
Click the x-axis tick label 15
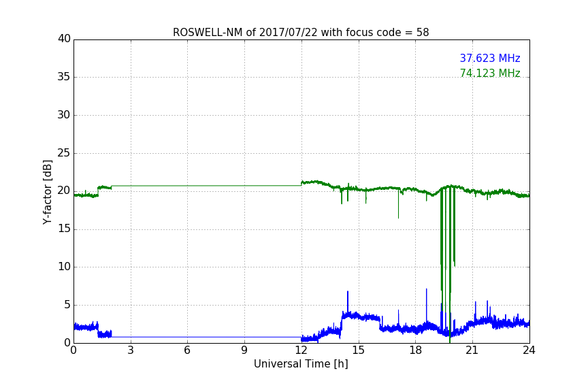(x=359, y=350)
